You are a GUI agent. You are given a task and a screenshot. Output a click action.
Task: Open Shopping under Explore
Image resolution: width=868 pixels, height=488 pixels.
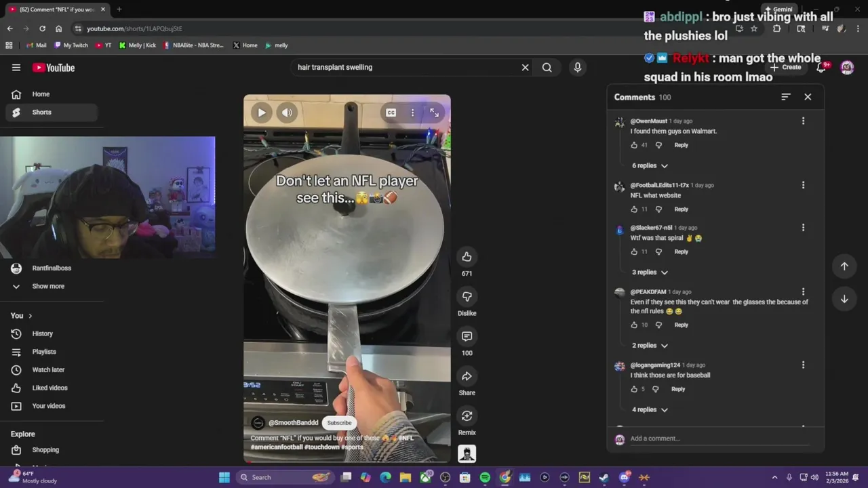[x=52, y=450]
